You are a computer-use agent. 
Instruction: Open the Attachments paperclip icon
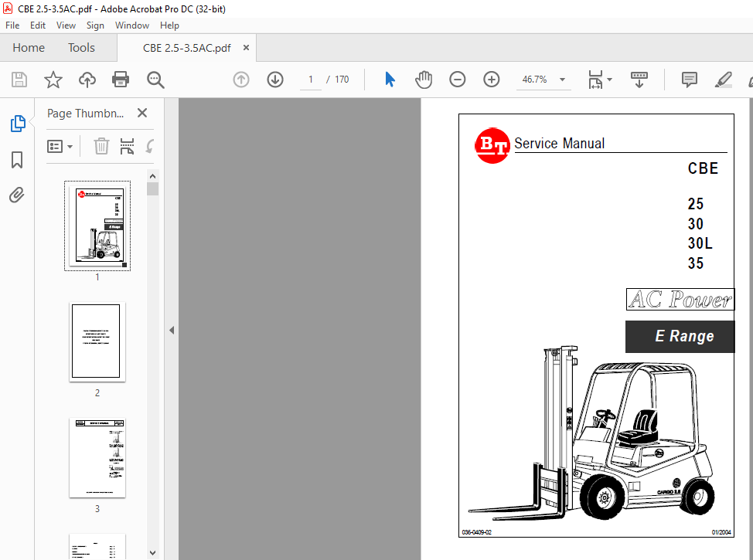(17, 195)
